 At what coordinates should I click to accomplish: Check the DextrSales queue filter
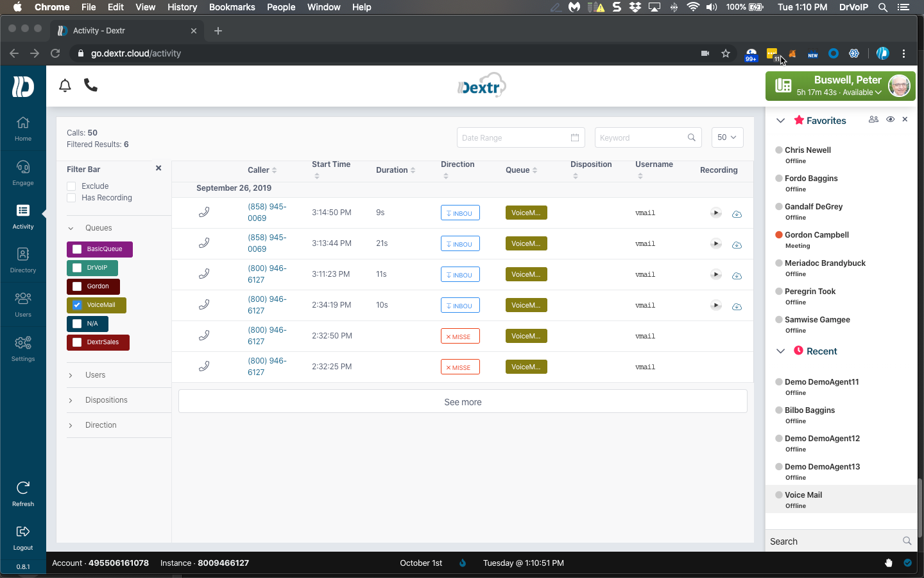point(77,342)
